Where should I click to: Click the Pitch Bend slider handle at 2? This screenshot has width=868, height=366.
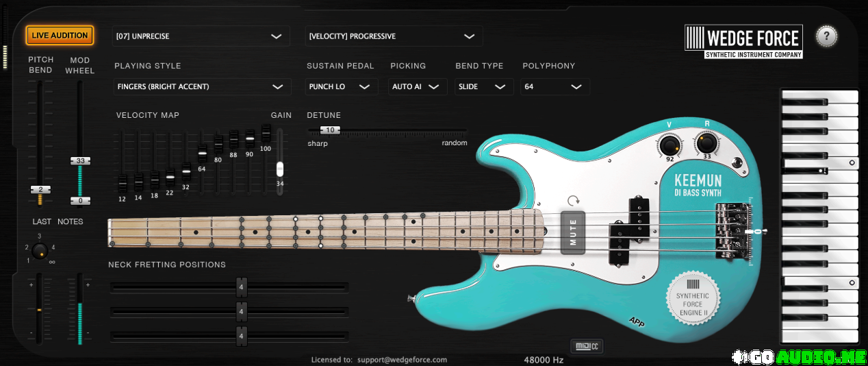[40, 189]
